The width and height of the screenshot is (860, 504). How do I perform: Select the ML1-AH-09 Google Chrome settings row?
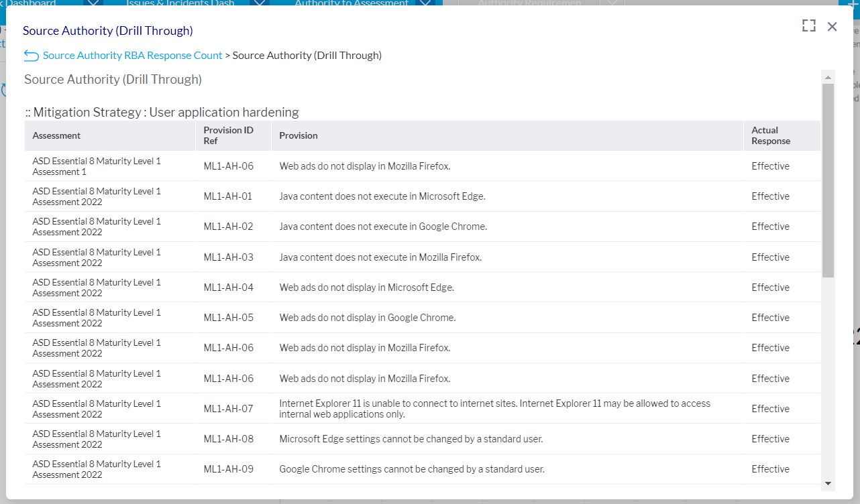411,469
